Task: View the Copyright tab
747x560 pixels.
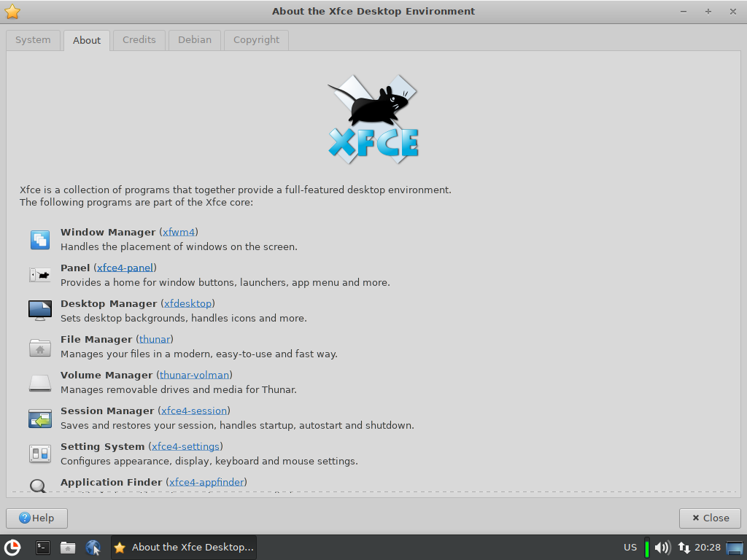Action: 256,40
